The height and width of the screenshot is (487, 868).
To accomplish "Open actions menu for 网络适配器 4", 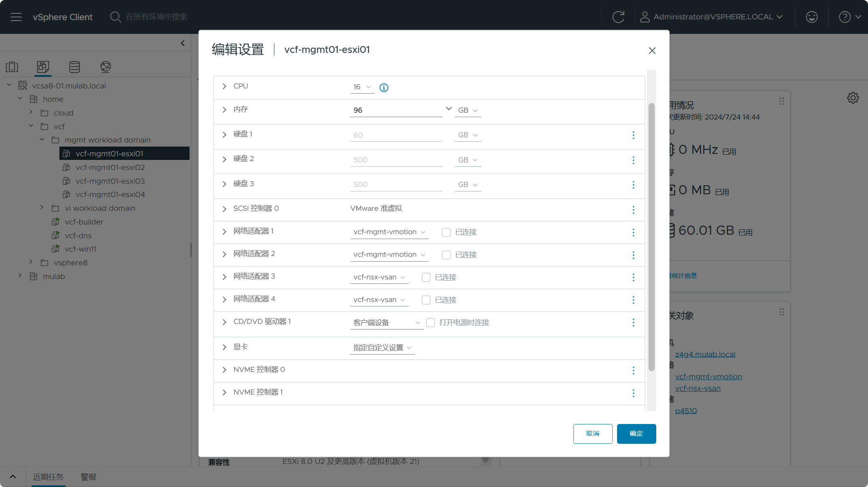I will point(633,300).
